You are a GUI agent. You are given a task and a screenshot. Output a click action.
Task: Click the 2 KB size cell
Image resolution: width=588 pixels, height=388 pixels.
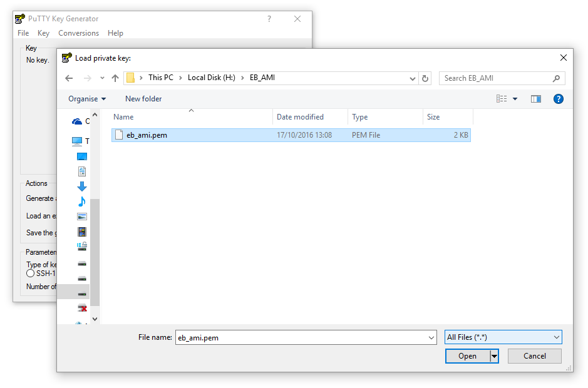click(461, 135)
